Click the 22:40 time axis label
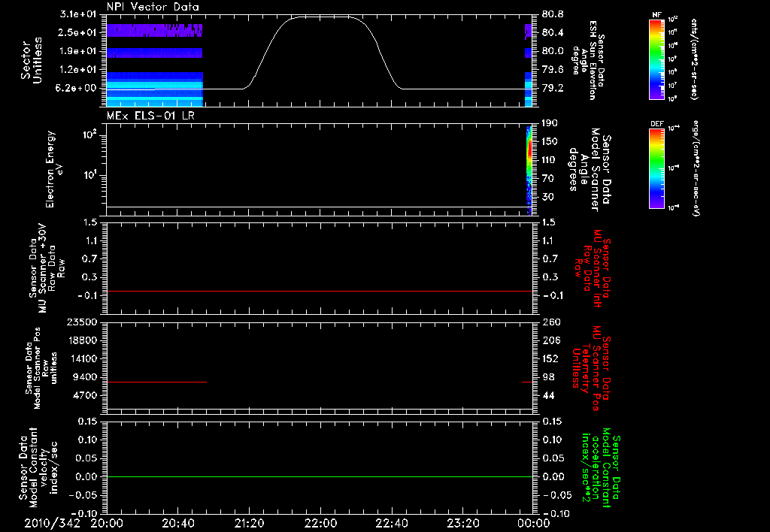770x532 pixels. tap(391, 523)
